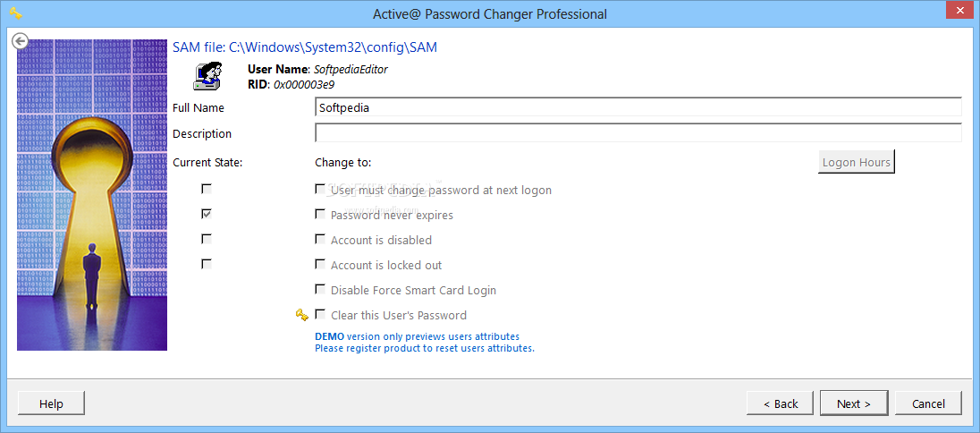This screenshot has height=433, width=980.
Task: Click the DEMO version notice text
Action: pyautogui.click(x=417, y=336)
